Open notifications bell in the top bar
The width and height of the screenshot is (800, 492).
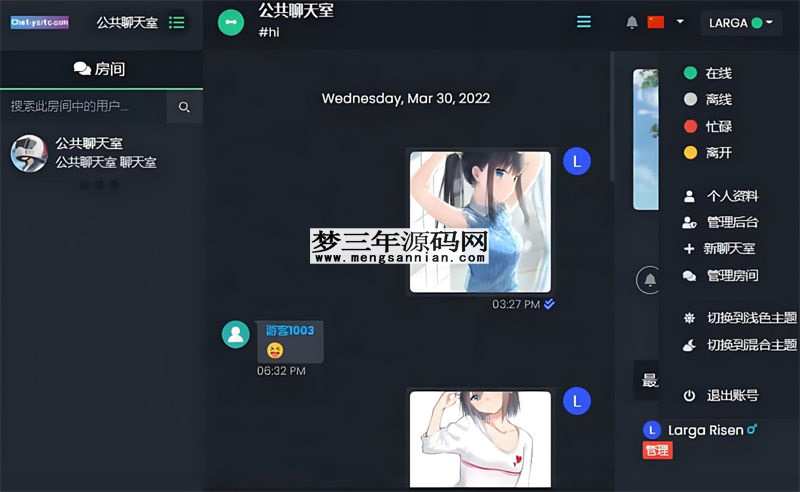click(x=632, y=22)
